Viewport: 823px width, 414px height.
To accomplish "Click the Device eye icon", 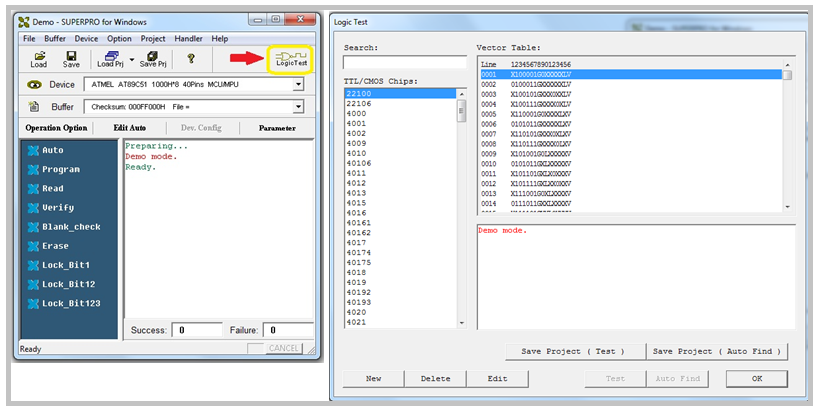I will pyautogui.click(x=34, y=85).
